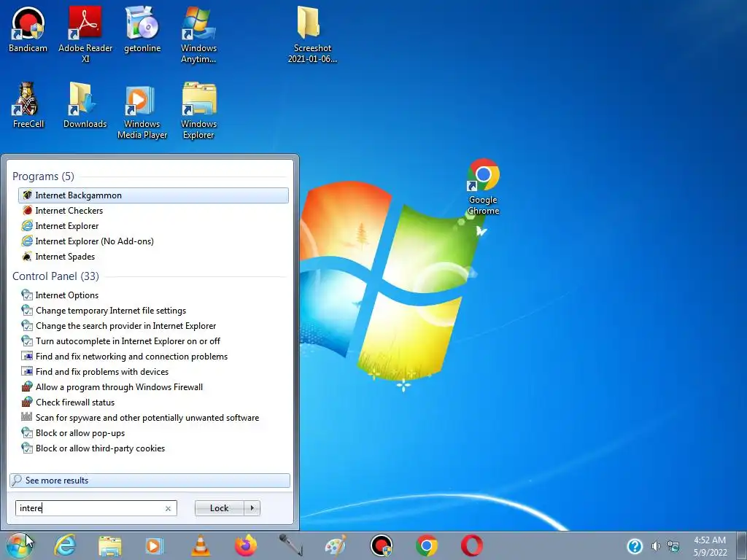Image resolution: width=747 pixels, height=560 pixels.
Task: Open Internet Options control panel item
Action: [153, 295]
